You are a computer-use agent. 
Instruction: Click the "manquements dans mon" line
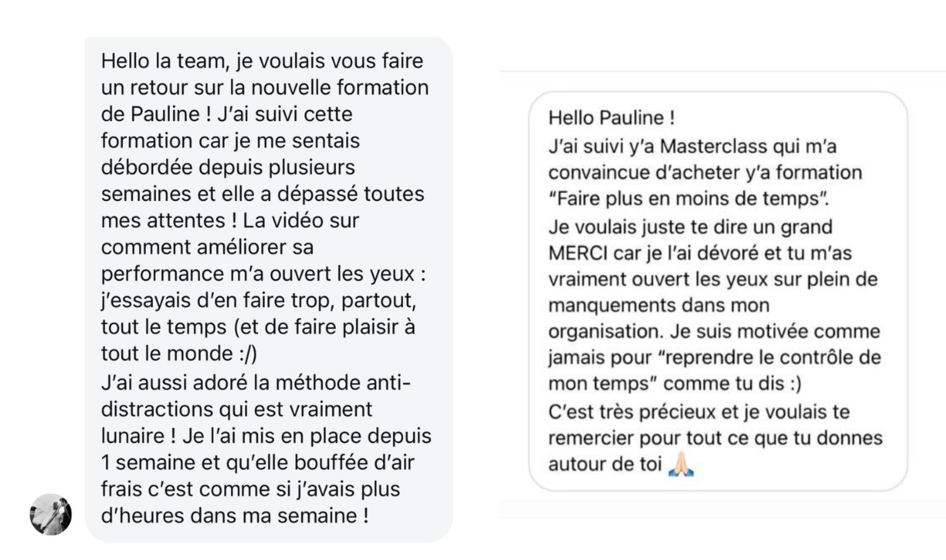tap(659, 305)
